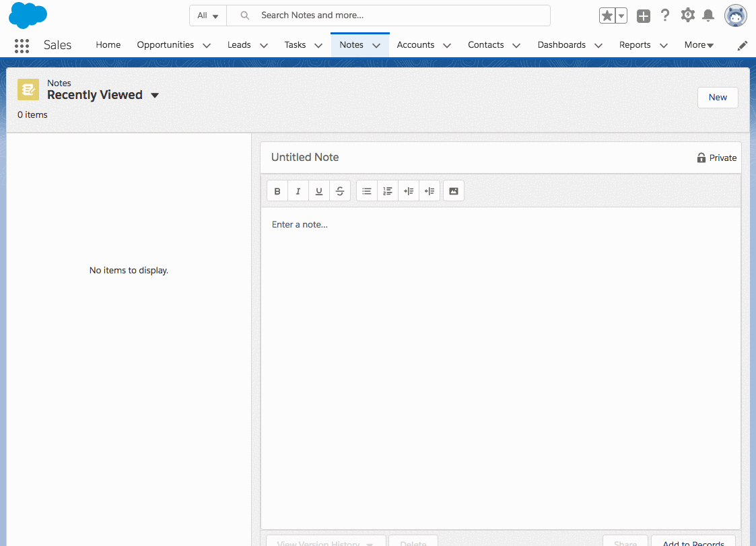Click the insert image icon
The image size is (756, 546).
[x=454, y=191]
